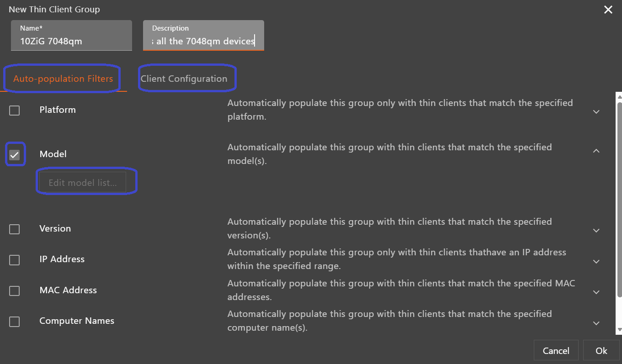
Task: Tick the IP Address filter checkbox
Action: [x=15, y=260]
